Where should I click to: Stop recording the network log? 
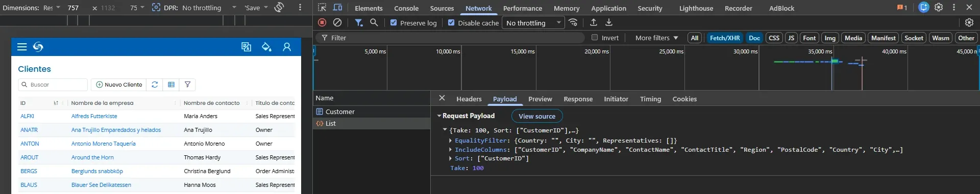tap(322, 22)
